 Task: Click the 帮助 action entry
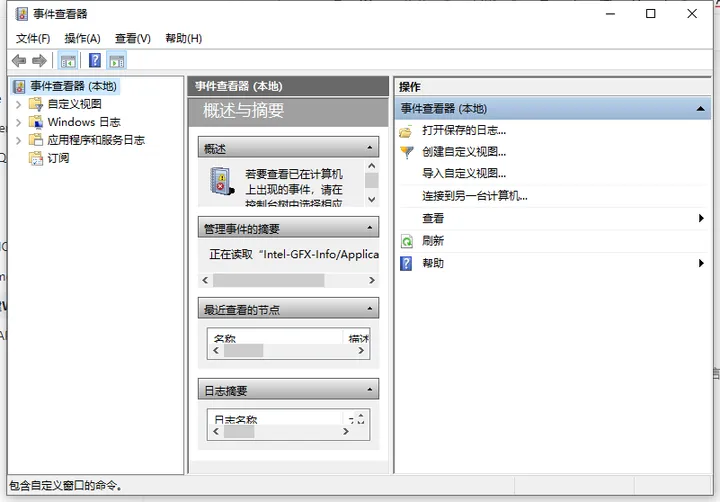(x=433, y=263)
